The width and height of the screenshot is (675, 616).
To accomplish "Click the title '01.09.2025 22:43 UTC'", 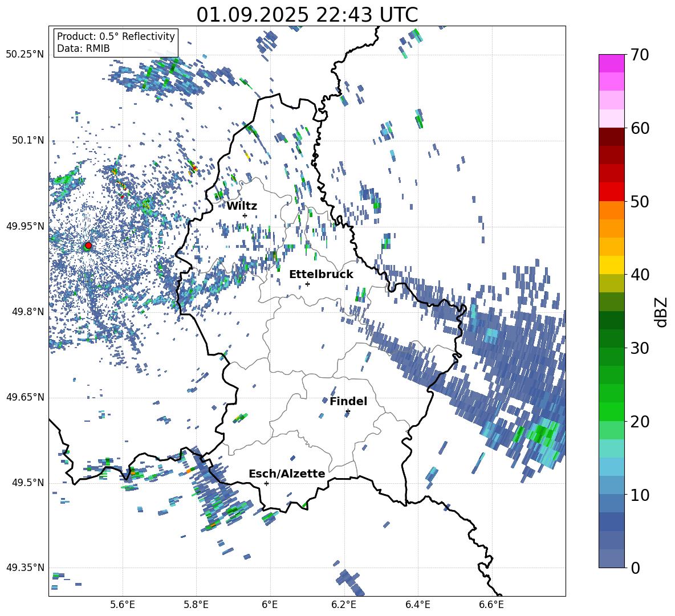I will 307,15.
